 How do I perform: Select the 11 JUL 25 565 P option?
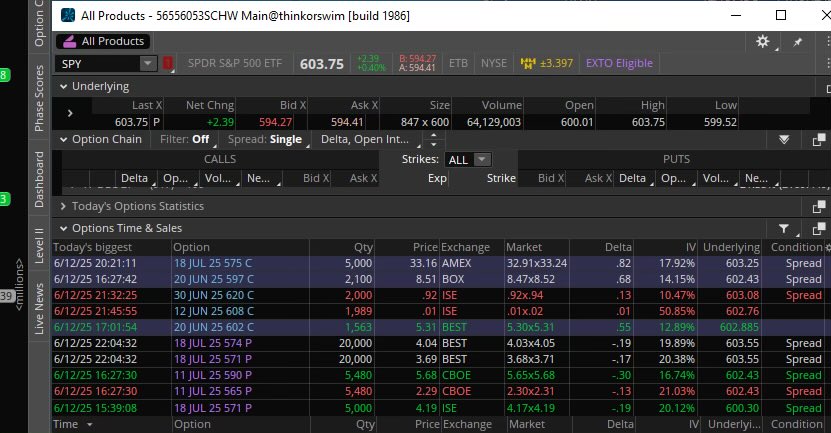click(213, 391)
